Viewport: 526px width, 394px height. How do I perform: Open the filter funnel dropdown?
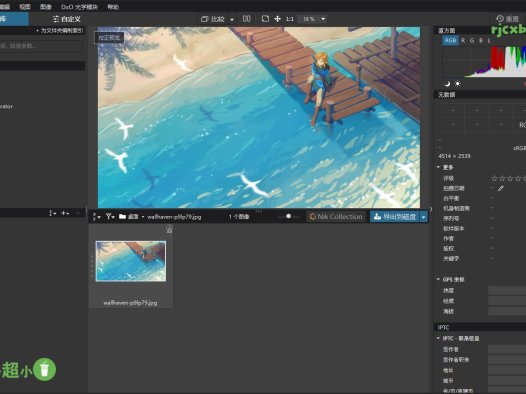pos(110,217)
